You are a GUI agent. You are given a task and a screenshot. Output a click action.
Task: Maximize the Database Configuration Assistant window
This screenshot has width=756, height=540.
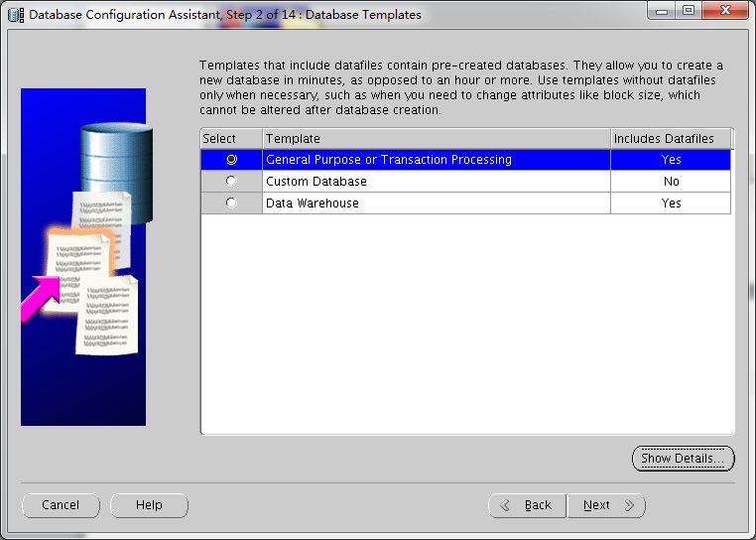(689, 11)
